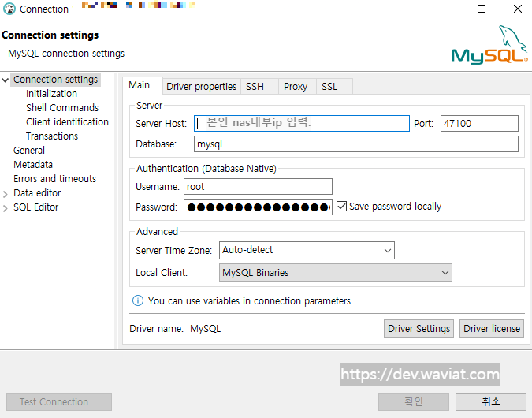Screen dimensions: 532x418
Task: Open the Local Client dropdown
Action: [445, 273]
